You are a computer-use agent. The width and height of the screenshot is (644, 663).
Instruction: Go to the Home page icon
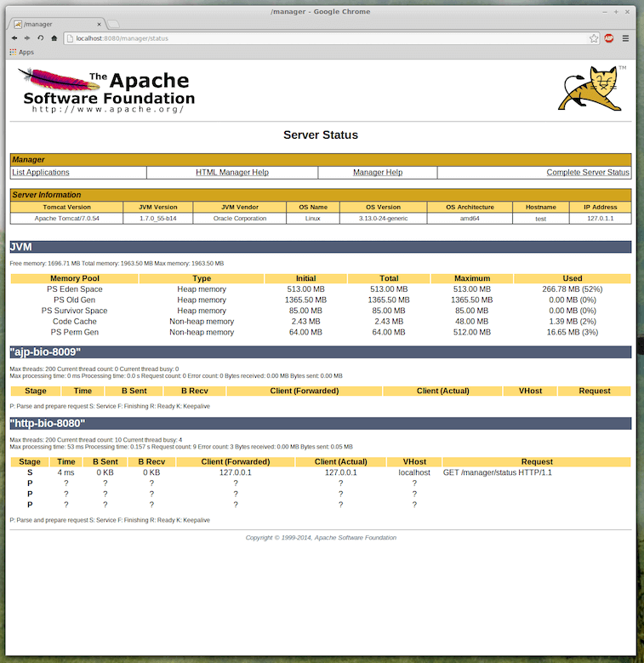[x=54, y=38]
